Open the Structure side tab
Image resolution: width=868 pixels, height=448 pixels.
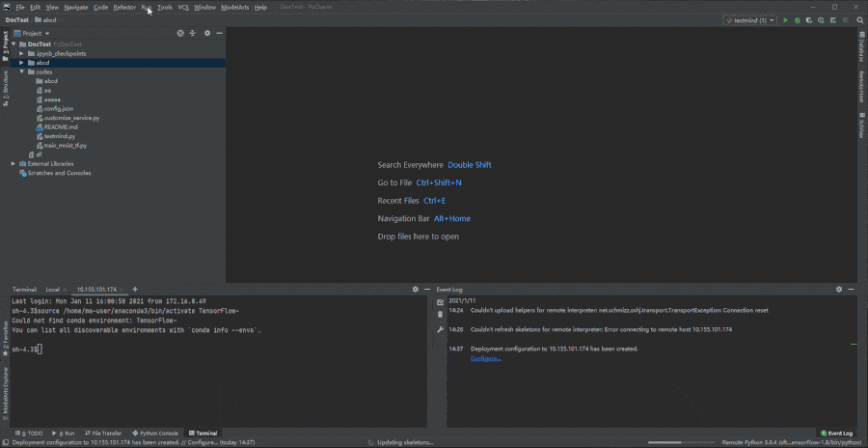[x=6, y=88]
